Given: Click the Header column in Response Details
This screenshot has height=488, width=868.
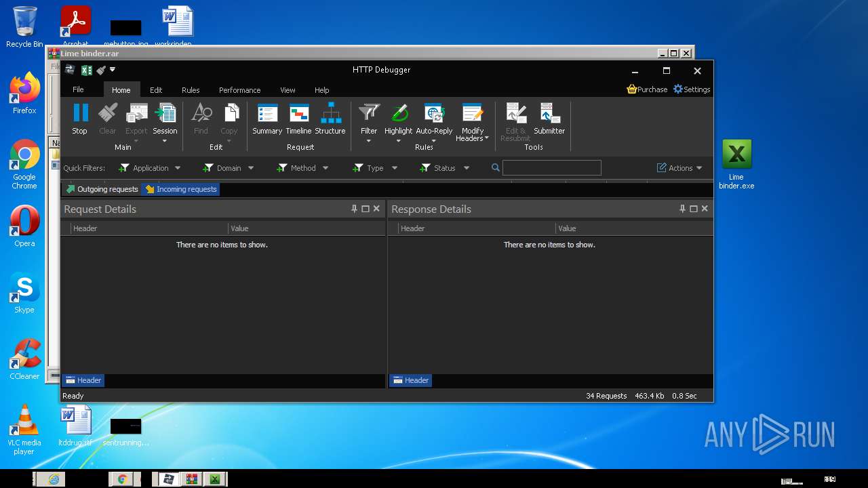Looking at the screenshot, I should (477, 228).
